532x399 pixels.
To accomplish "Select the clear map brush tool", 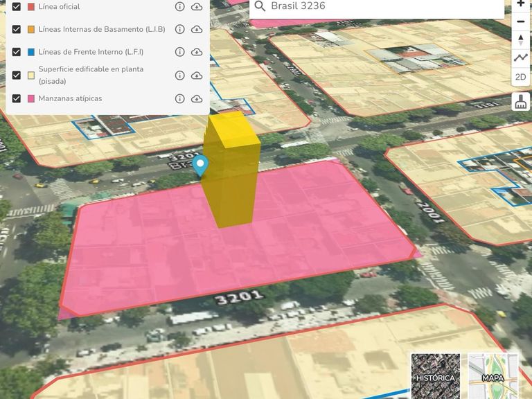I will (x=520, y=101).
